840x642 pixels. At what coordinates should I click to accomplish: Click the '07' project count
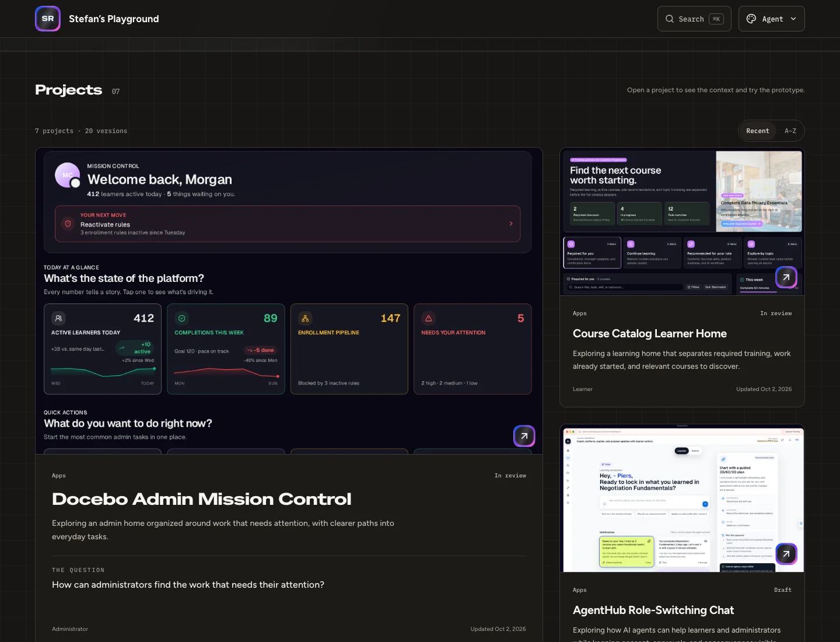116,92
